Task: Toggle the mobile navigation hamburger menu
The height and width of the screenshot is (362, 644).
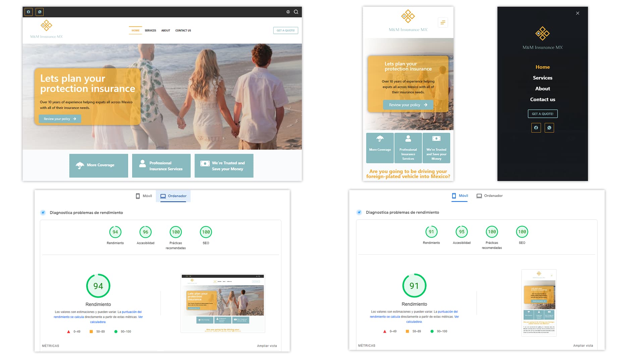Action: pyautogui.click(x=443, y=22)
